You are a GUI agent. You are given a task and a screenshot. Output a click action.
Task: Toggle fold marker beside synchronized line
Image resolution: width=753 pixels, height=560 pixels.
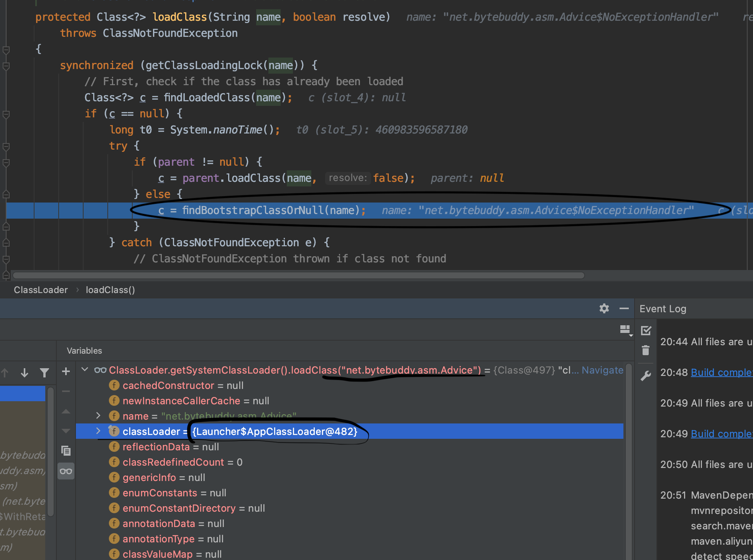(x=6, y=66)
